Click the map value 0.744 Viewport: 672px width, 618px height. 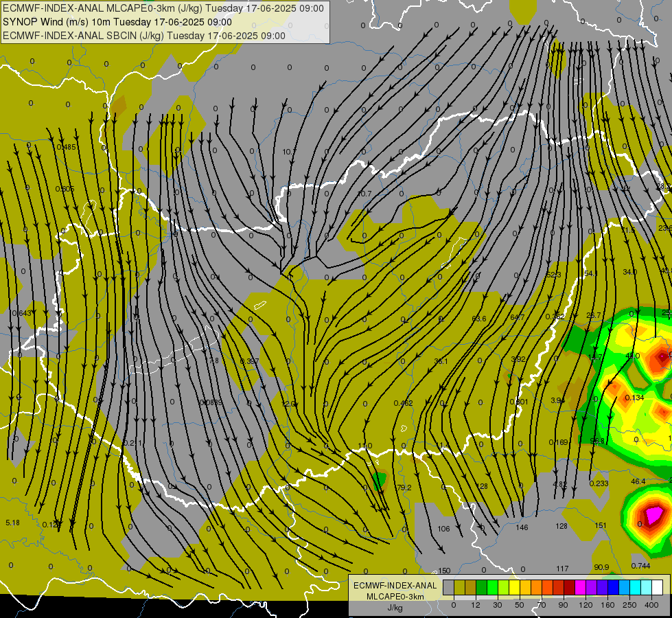640,566
